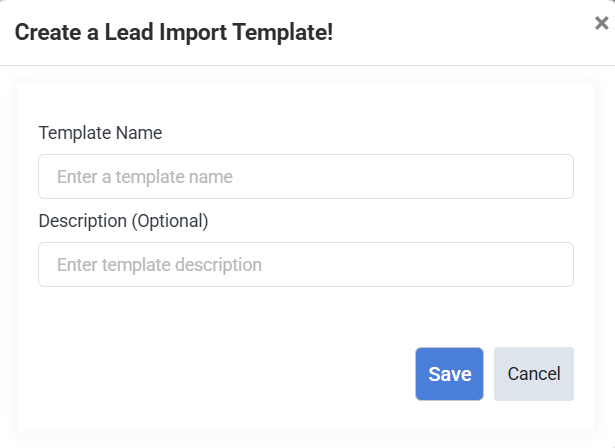Click the 'Template Name' field label
The height and width of the screenshot is (448, 615).
(100, 132)
